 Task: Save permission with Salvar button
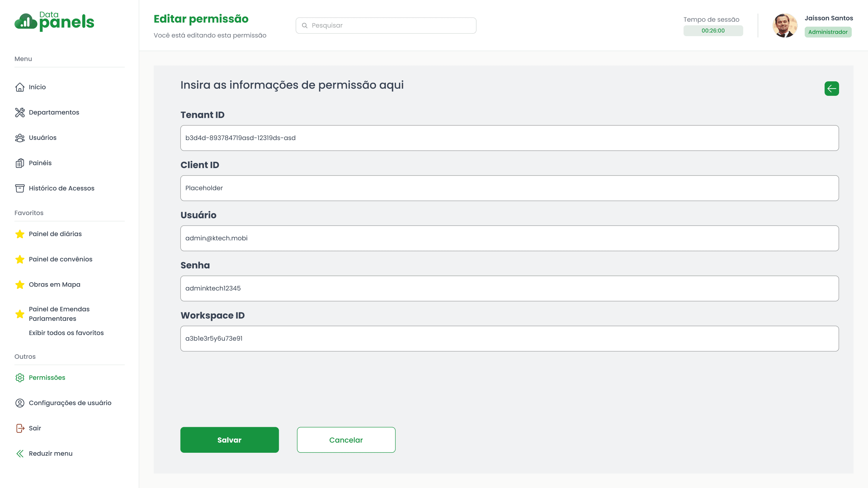pyautogui.click(x=229, y=440)
